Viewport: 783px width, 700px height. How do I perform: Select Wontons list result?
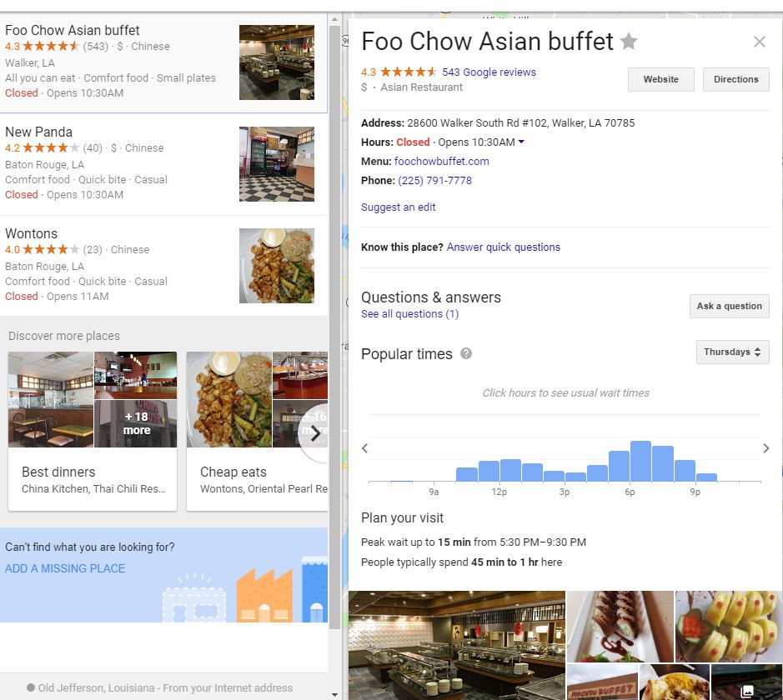(163, 266)
